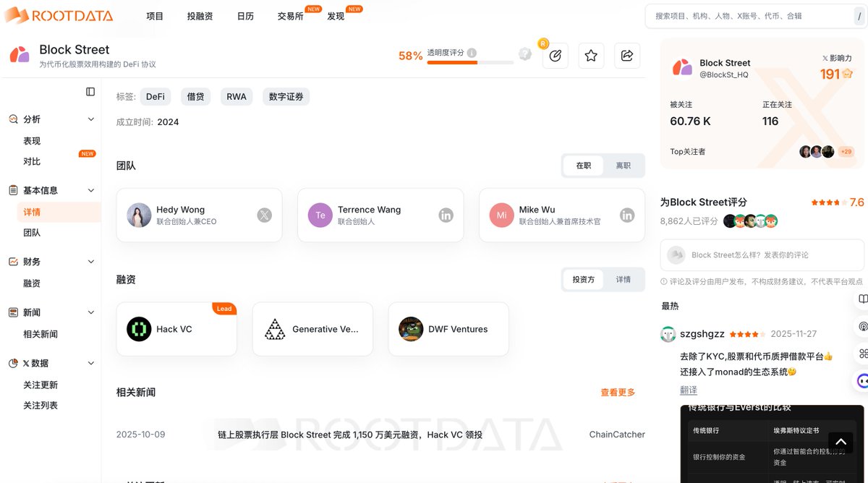
Task: Click the floating book icon on right edge
Action: pos(862,299)
